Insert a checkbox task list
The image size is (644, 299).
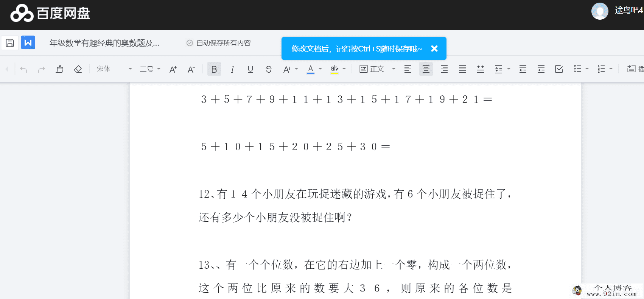(559, 69)
